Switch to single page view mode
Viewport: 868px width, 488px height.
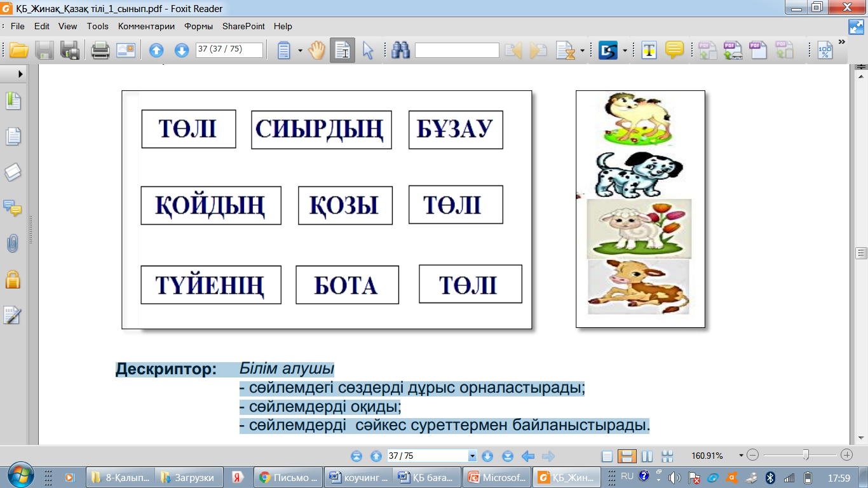(607, 456)
